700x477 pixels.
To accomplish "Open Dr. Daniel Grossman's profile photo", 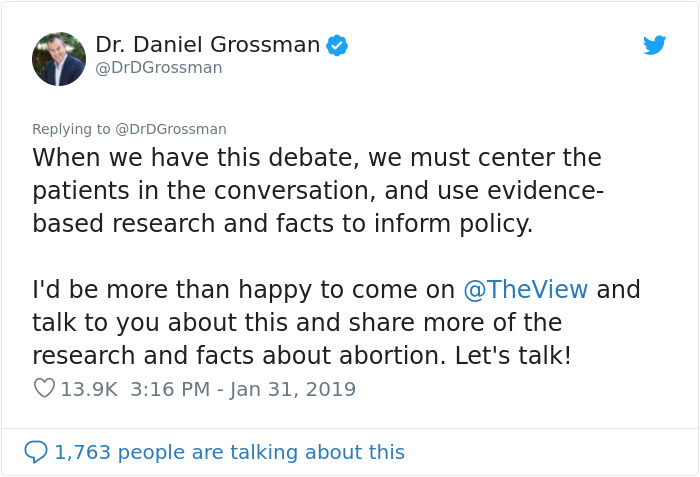I will 59,58.
